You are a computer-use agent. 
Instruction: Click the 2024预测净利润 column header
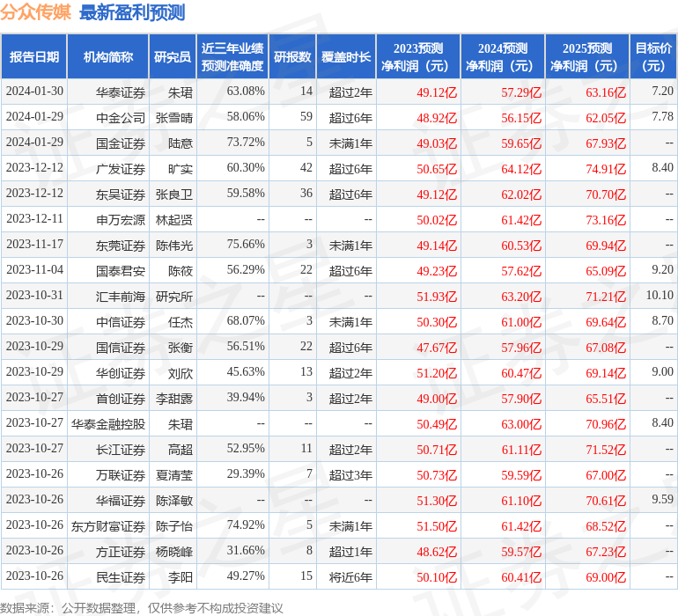[502, 57]
